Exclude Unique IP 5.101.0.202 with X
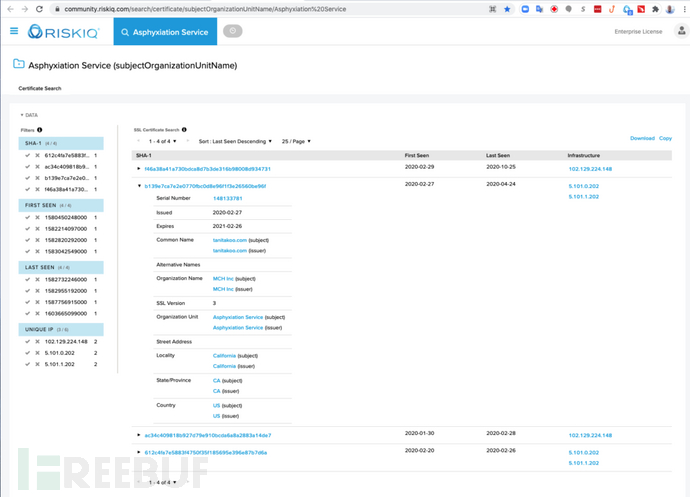The width and height of the screenshot is (690, 497). click(37, 353)
